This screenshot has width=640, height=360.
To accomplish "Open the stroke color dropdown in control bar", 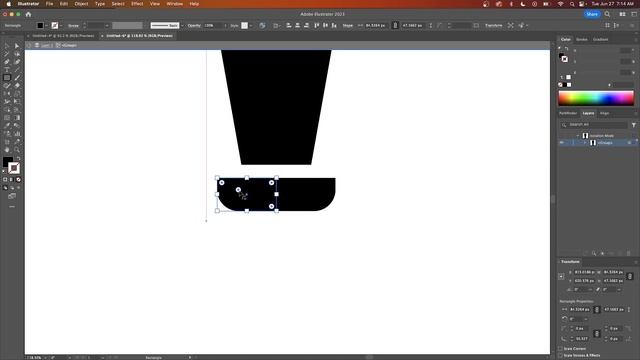I will tap(61, 25).
